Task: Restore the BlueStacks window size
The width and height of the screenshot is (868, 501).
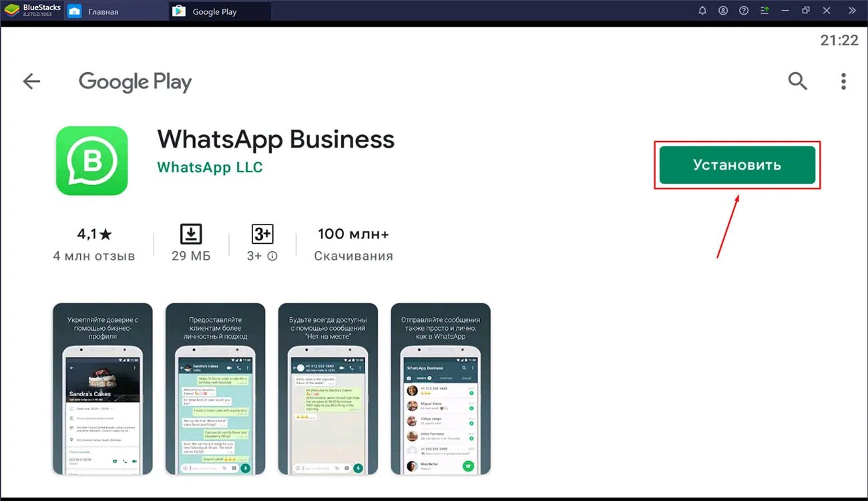Action: click(806, 11)
